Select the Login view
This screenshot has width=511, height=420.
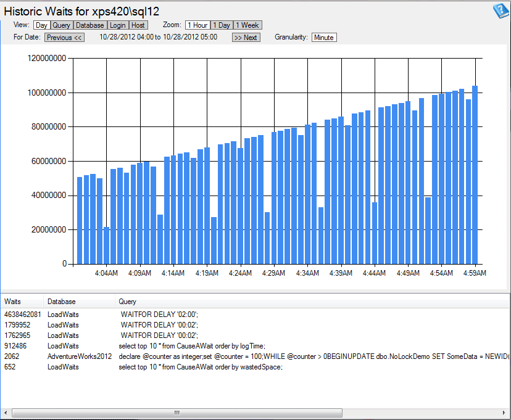point(117,25)
